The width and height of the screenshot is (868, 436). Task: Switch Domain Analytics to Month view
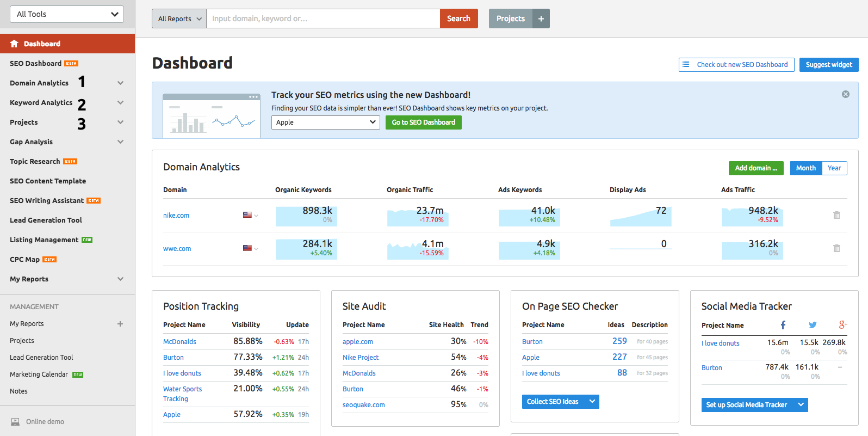[x=806, y=168]
